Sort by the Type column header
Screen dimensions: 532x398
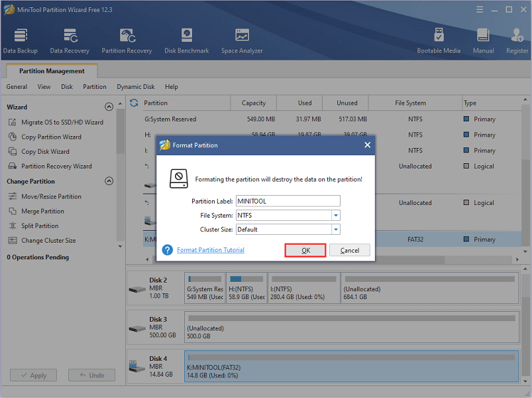(x=492, y=103)
